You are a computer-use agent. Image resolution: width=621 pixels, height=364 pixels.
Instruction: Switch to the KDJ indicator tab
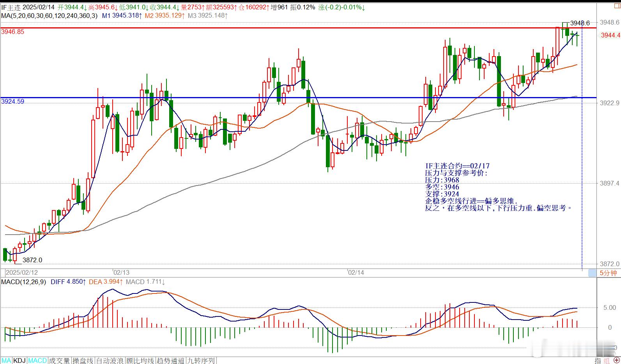(x=19, y=360)
